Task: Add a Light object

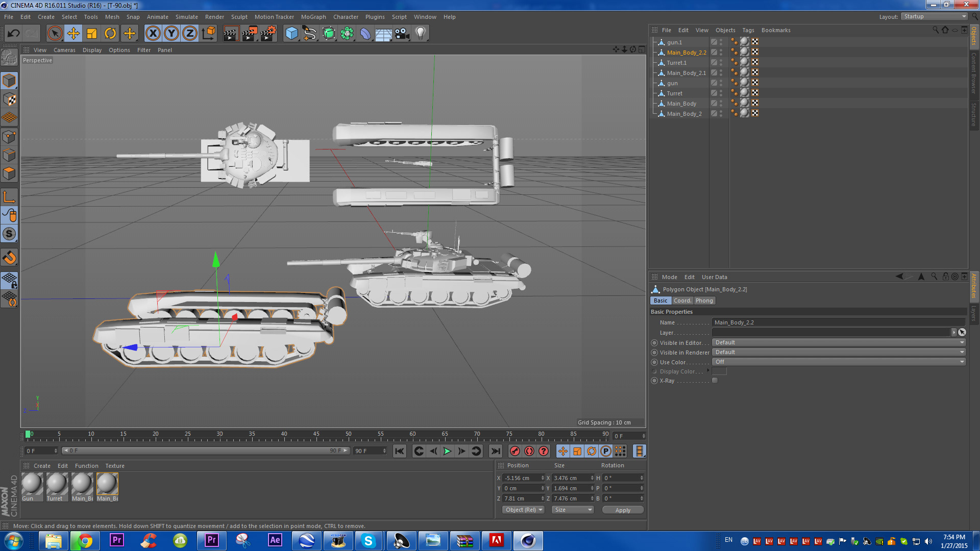Action: tap(420, 34)
